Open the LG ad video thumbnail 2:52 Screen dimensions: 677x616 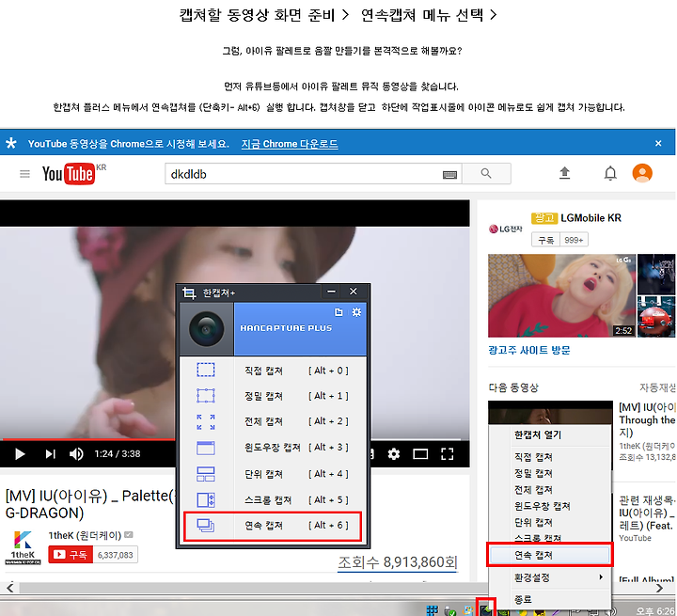[x=561, y=295]
